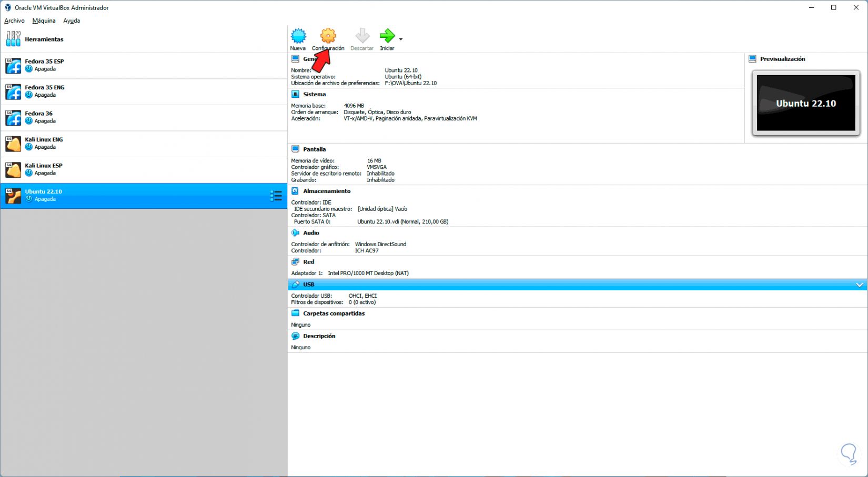Click the Previsualización heading
The image size is (868, 477).
pyautogui.click(x=783, y=59)
